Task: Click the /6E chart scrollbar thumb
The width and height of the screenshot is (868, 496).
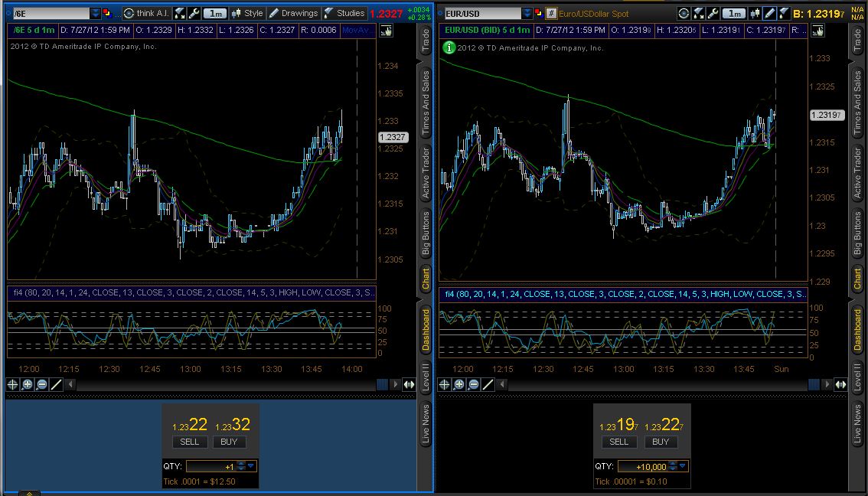Action: [382, 384]
